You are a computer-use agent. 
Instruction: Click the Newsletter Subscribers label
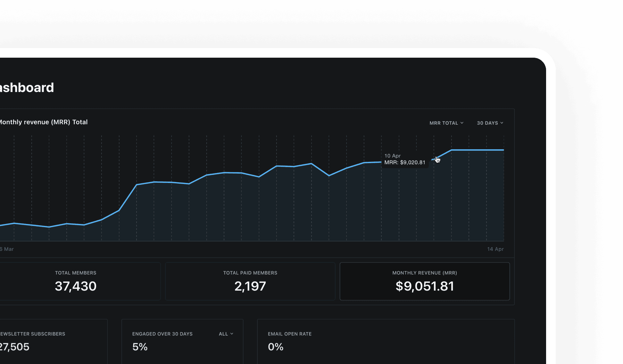pyautogui.click(x=32, y=334)
